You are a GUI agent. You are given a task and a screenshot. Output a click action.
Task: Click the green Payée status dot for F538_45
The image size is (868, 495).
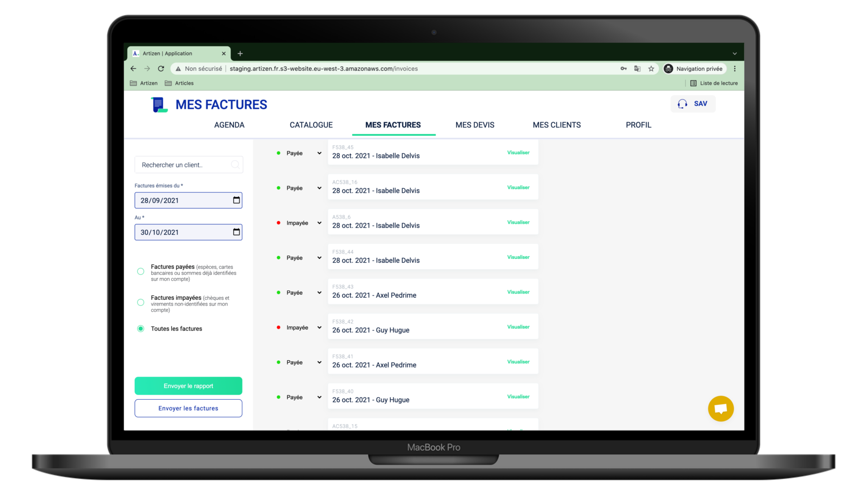pyautogui.click(x=278, y=153)
